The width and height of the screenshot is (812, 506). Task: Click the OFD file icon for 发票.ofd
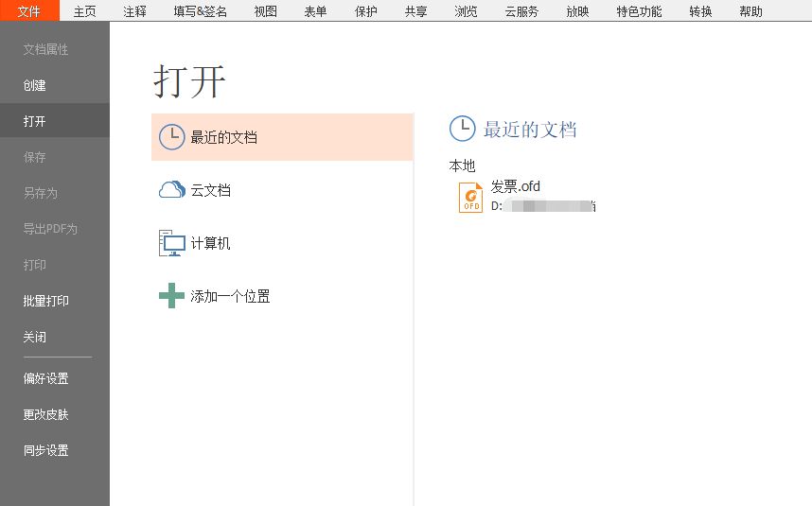tap(470, 197)
